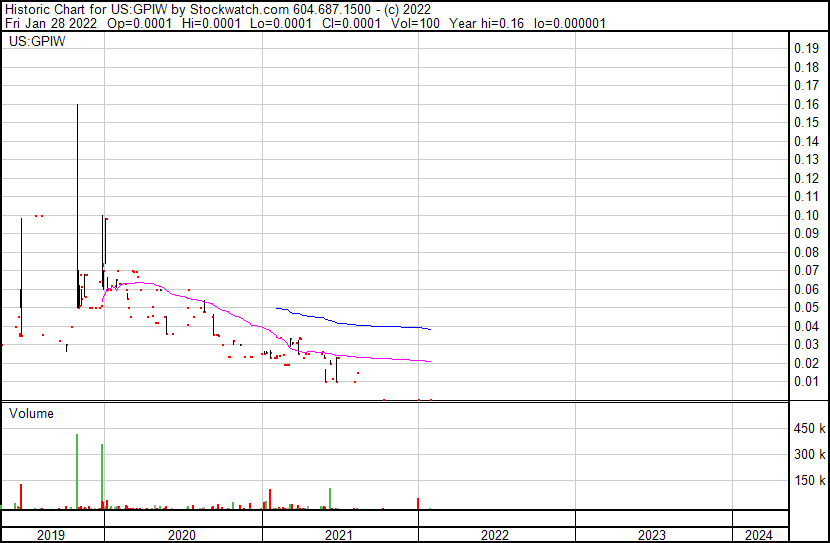Screen dimensions: 830x543
Task: Select the 2021 year label on the time axis
Action: tap(340, 535)
